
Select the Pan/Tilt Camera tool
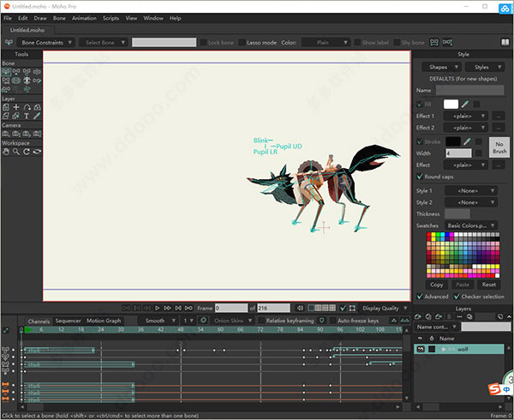click(x=37, y=134)
